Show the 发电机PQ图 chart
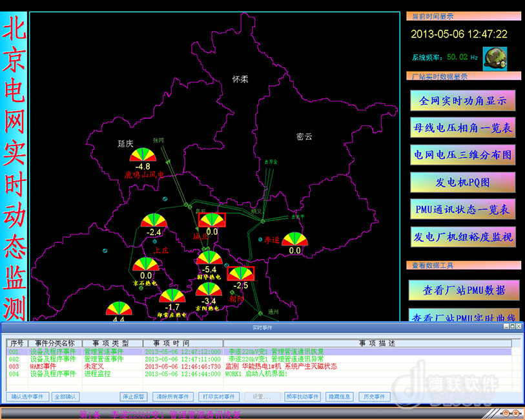The image size is (525, 420). 462,182
